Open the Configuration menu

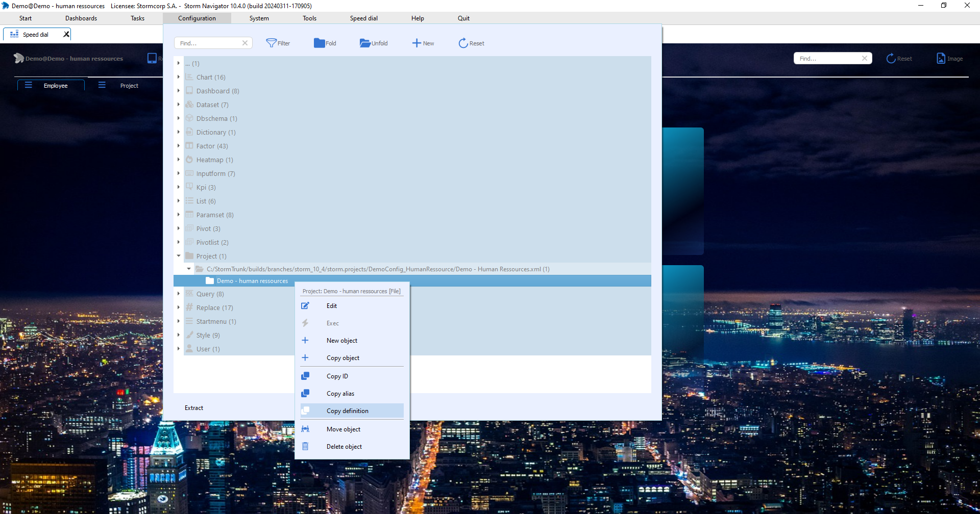197,18
